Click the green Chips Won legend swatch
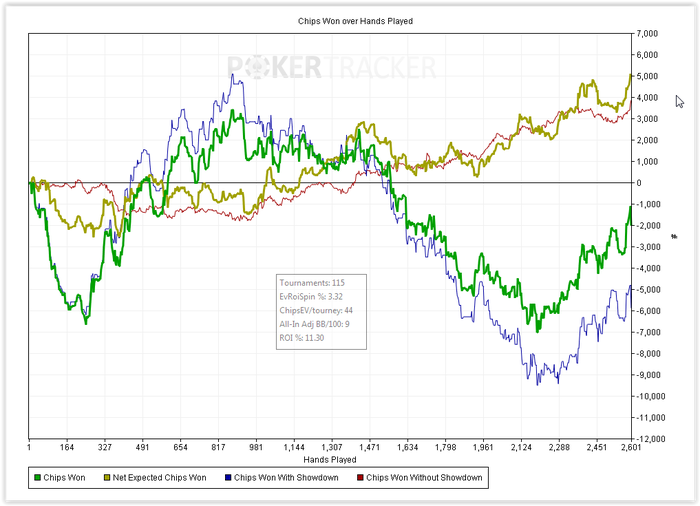Screen dimensions: 700x506 38,478
